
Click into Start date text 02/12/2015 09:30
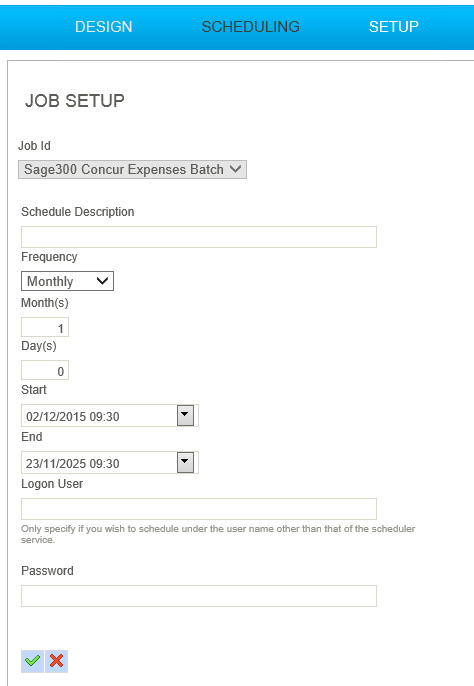(99, 416)
